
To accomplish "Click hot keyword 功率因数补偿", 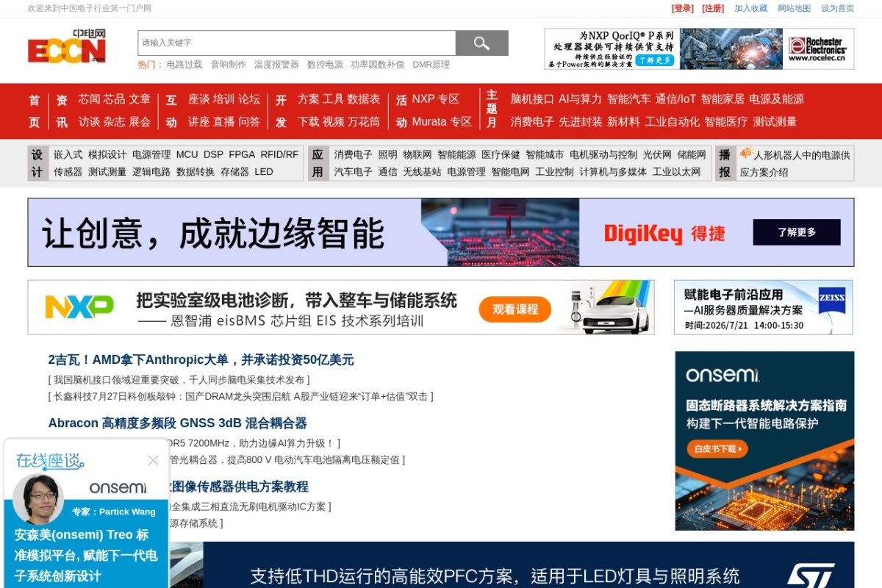I will 377,65.
